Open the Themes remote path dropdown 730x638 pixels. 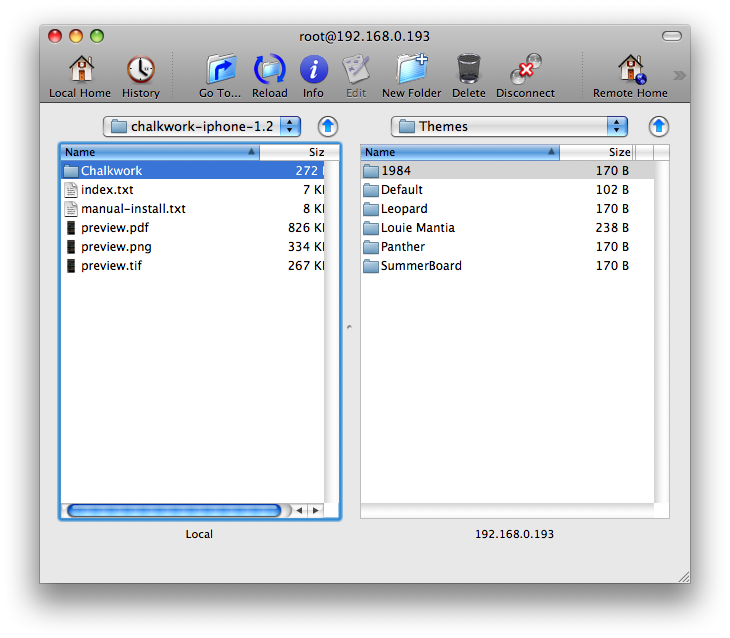pos(509,126)
